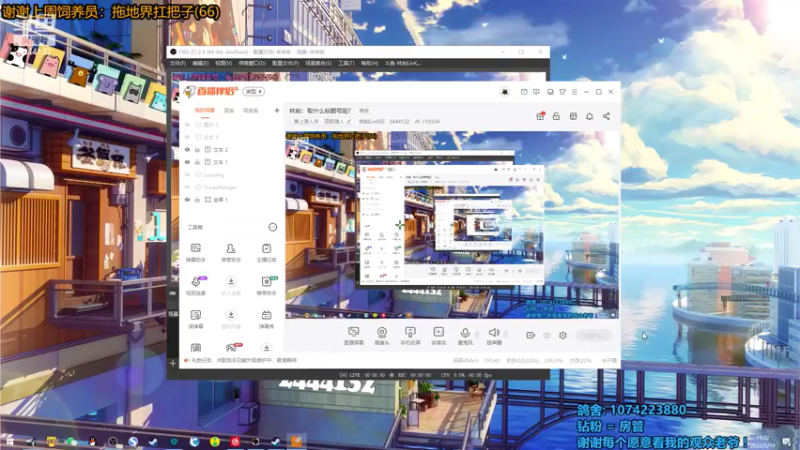Click the record video camera icon
This screenshot has height=450, width=800.
[x=530, y=335]
